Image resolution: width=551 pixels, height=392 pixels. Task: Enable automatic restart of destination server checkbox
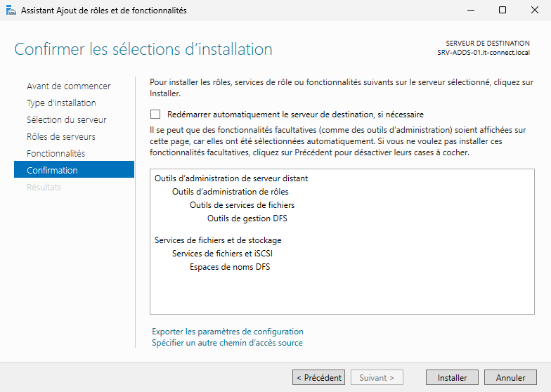pos(155,115)
